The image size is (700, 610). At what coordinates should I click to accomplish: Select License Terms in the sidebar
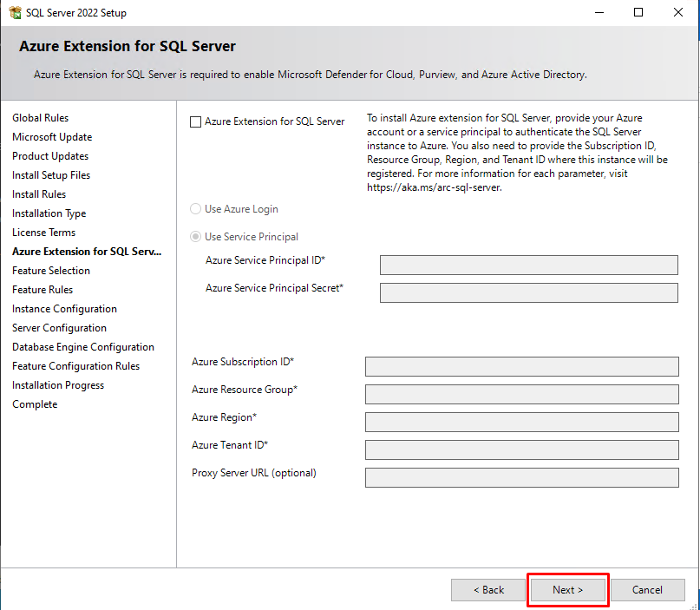point(43,233)
